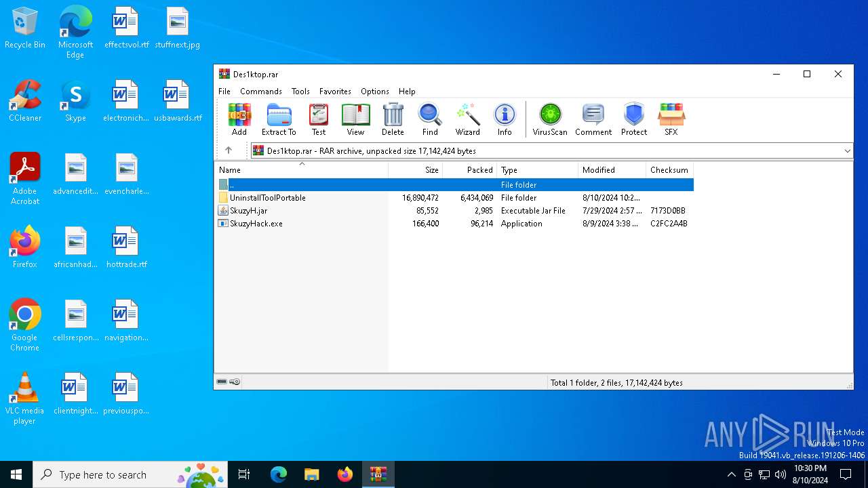The image size is (868, 488).
Task: Open the Help menu
Action: point(407,91)
